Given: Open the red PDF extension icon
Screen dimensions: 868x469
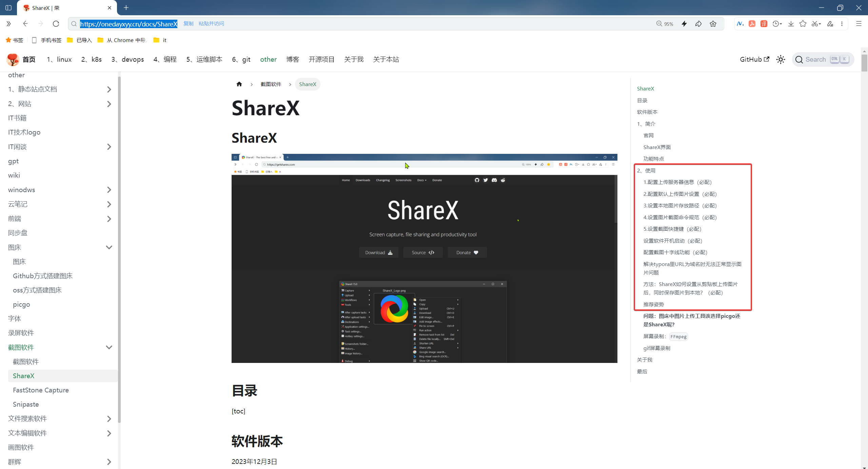Looking at the screenshot, I should point(752,24).
